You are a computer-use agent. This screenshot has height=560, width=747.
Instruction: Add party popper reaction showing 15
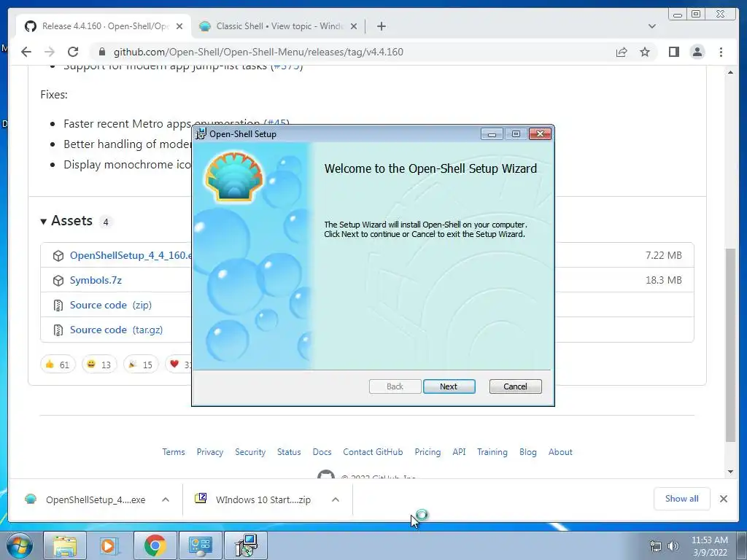coord(141,365)
